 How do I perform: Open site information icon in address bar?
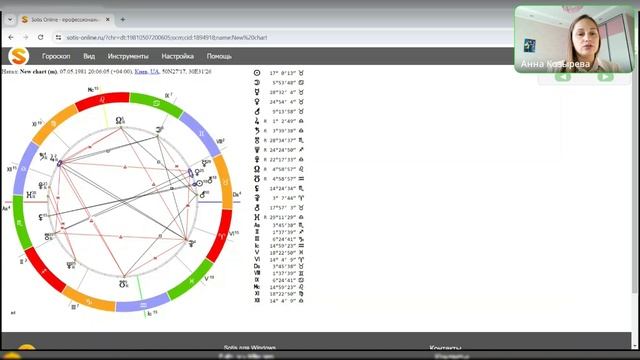coord(58,37)
